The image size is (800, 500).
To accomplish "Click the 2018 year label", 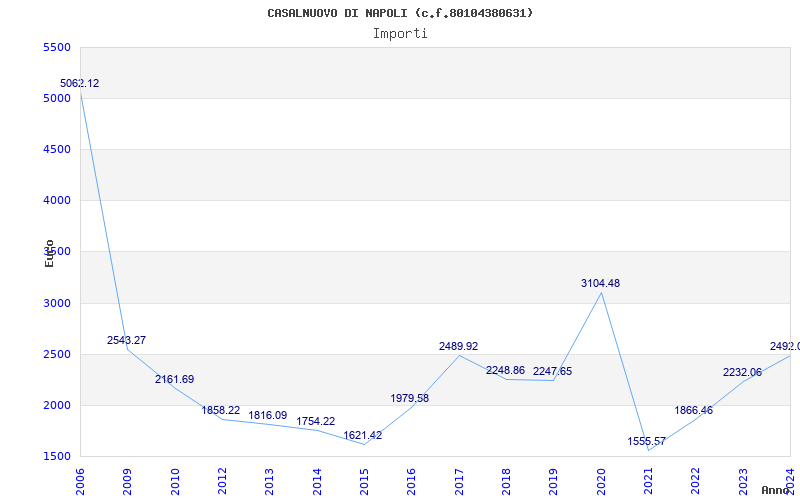I will pyautogui.click(x=506, y=481).
